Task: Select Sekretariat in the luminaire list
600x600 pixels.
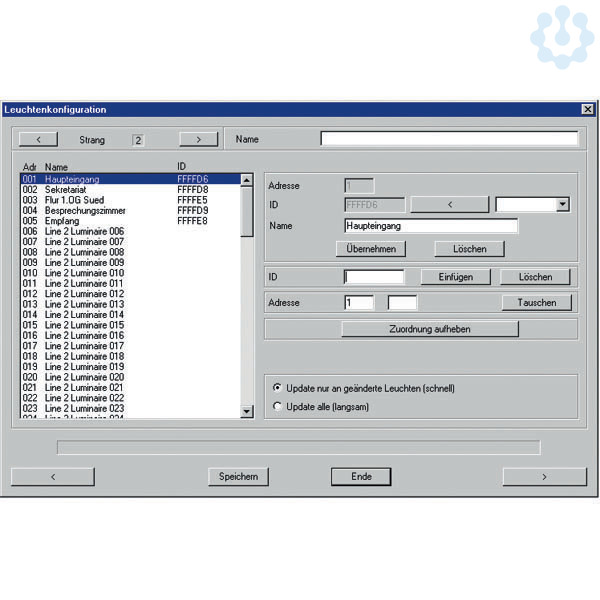Action: coord(70,189)
